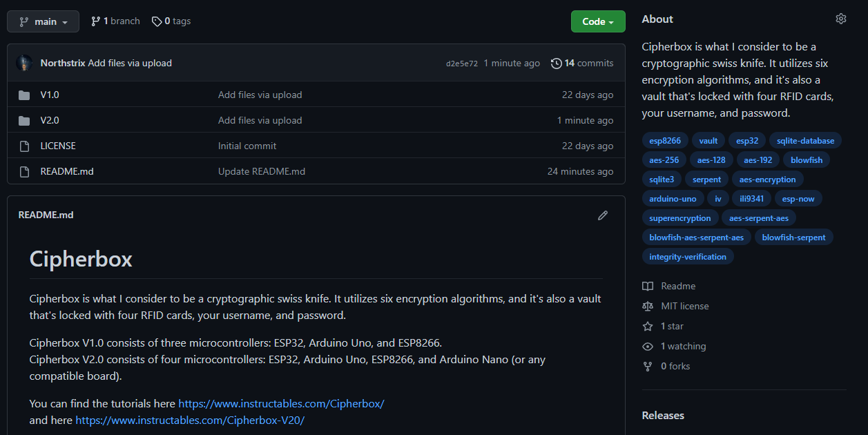Click the V1.0 folder icon
Screen dimensions: 868x435
pyautogui.click(x=24, y=95)
